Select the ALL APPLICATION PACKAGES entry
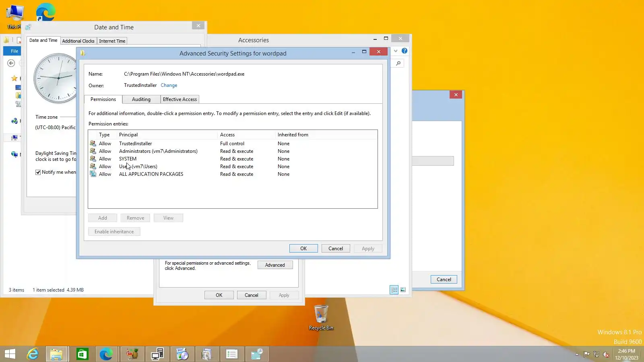The width and height of the screenshot is (644, 362). coord(233,174)
